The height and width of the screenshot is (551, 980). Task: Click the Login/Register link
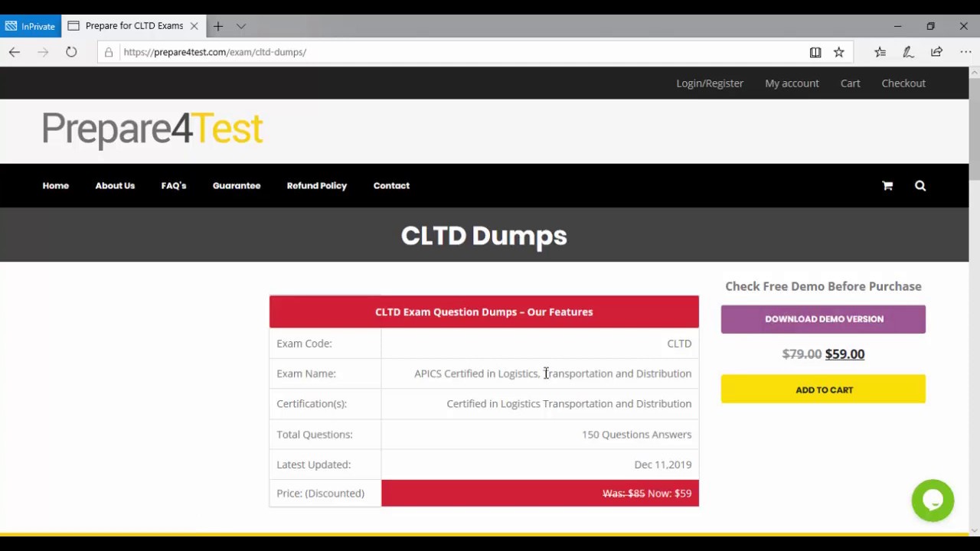click(x=710, y=83)
